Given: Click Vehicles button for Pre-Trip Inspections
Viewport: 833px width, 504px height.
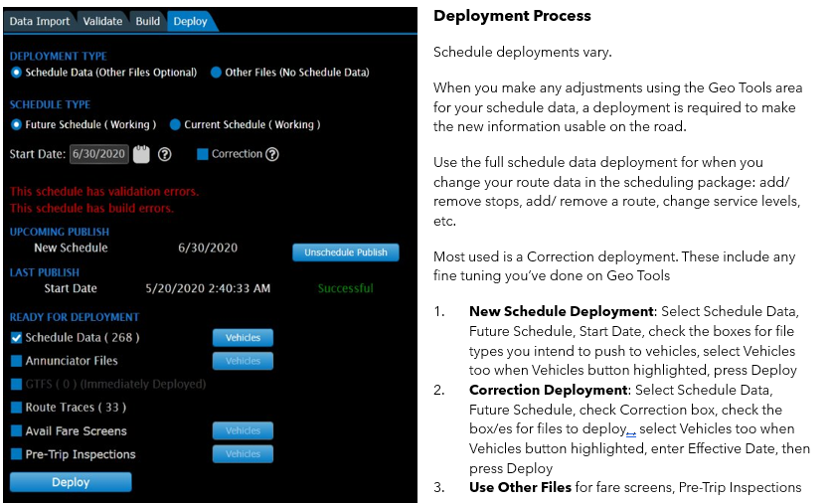Looking at the screenshot, I should click(243, 454).
